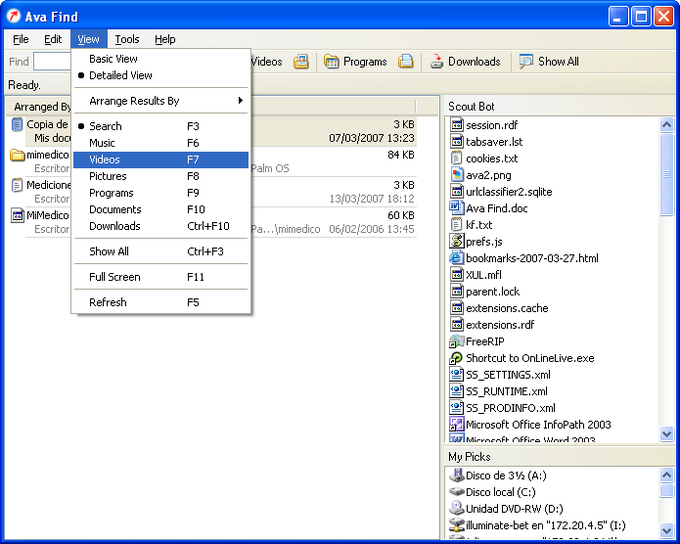Open the Help menu

[165, 39]
